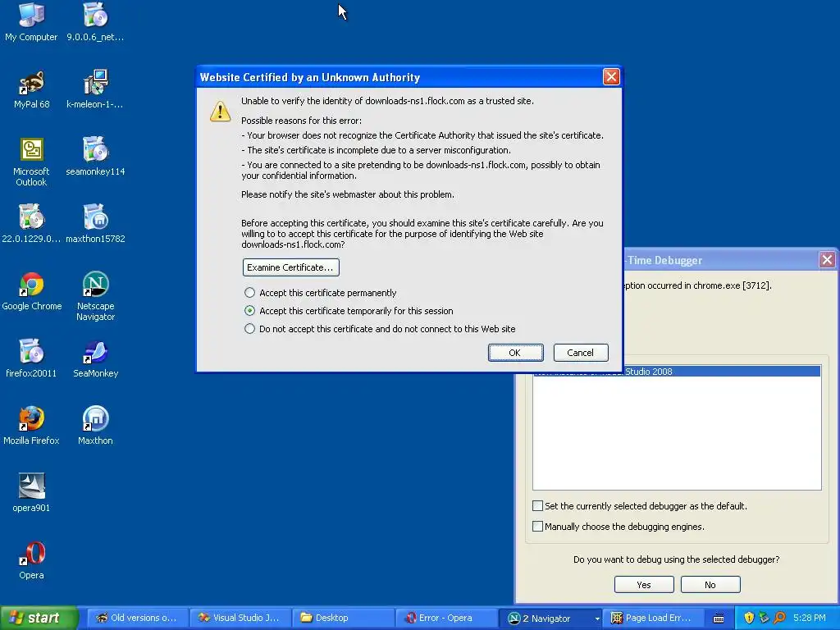Select Accept this certificate permanently
Screen dimensions: 840x630
[x=249, y=293]
